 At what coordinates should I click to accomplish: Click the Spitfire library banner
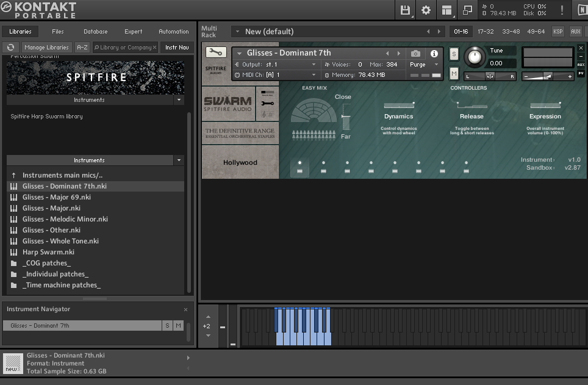tap(95, 77)
